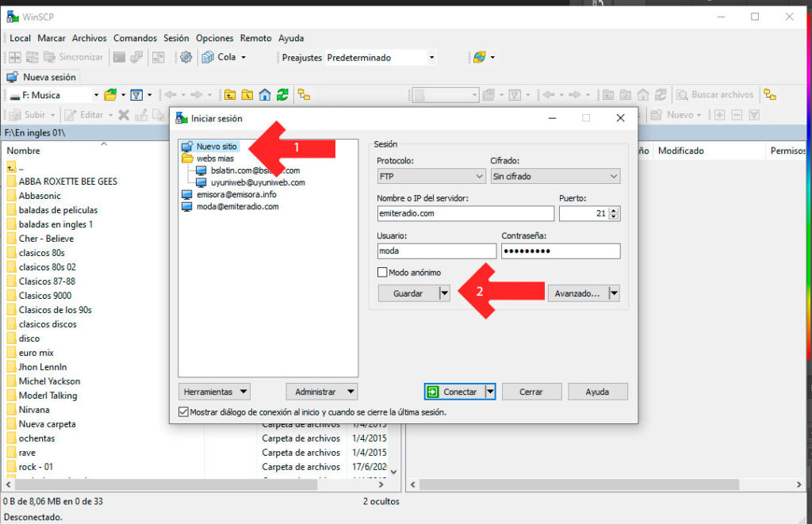Click the Nueva sesión tab
The height and width of the screenshot is (524, 812).
pos(42,77)
